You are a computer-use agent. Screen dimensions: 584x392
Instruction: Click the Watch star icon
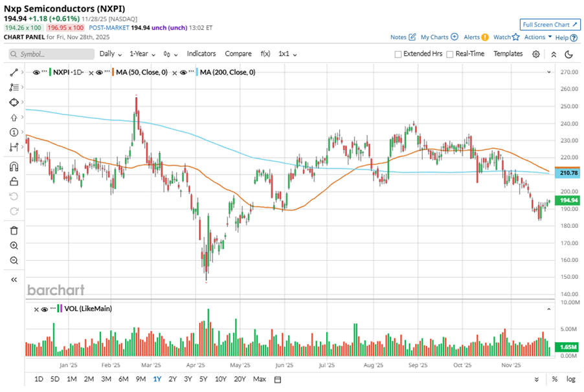(x=516, y=37)
